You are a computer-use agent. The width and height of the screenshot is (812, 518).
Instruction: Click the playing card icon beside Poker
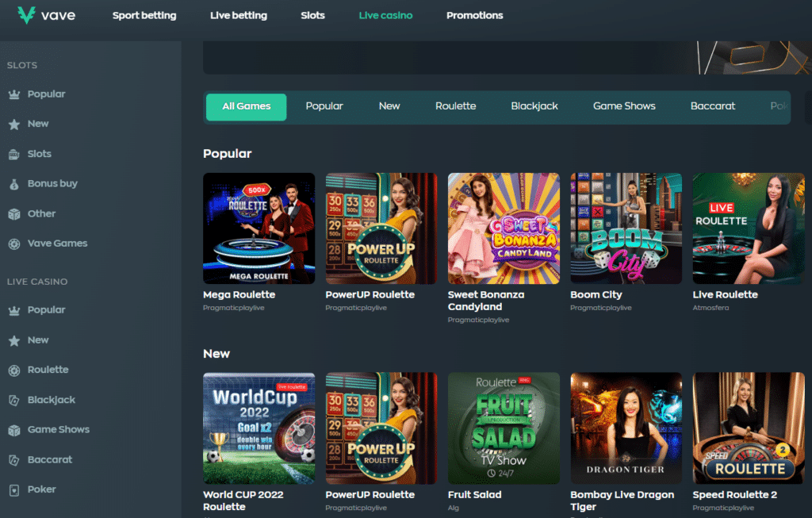point(14,489)
